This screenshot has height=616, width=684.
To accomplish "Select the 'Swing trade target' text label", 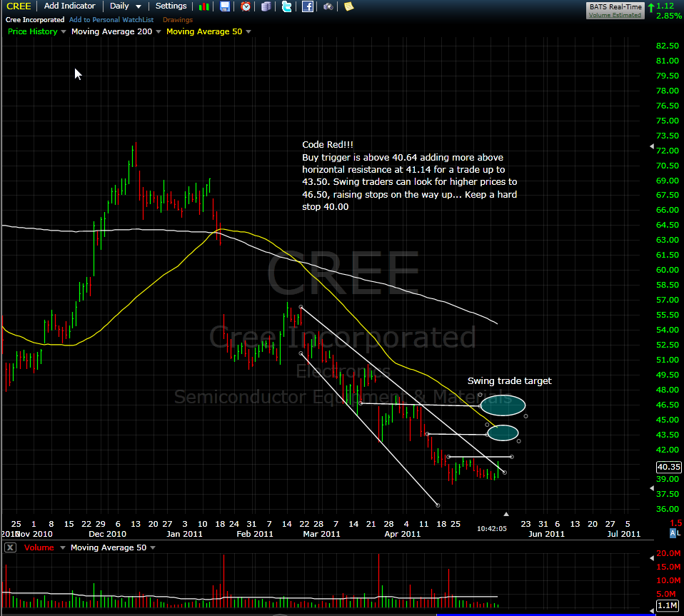I will pos(510,381).
